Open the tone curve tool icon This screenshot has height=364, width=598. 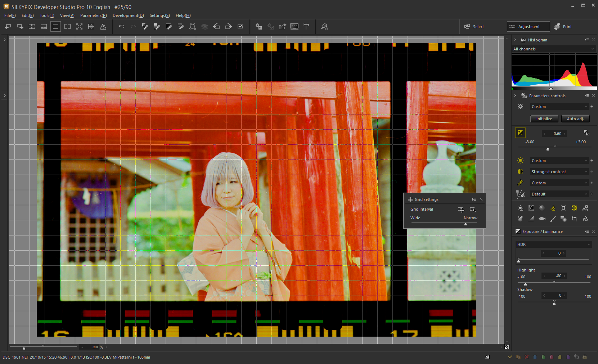pyautogui.click(x=531, y=208)
